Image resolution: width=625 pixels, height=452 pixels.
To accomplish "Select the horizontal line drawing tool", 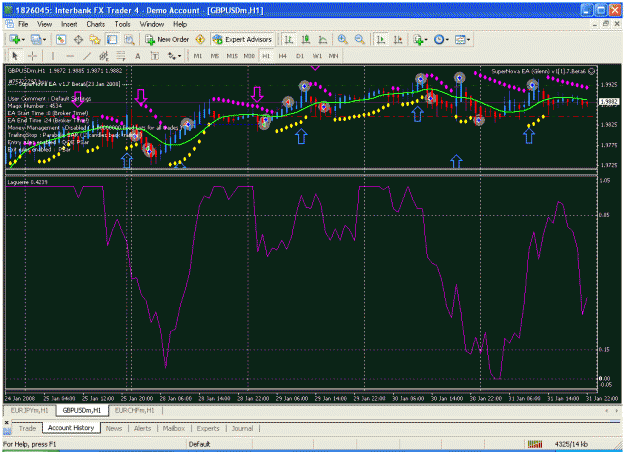I will [70, 56].
